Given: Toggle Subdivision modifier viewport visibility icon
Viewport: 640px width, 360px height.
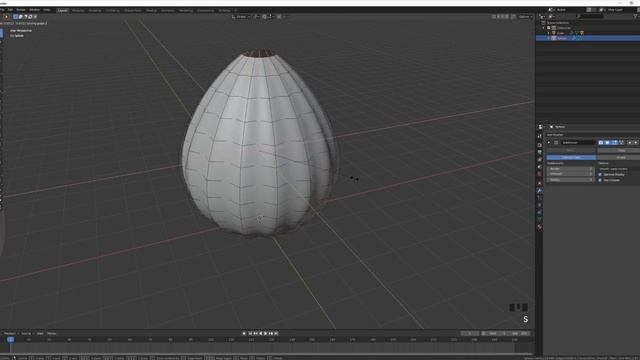Looking at the screenshot, I should coord(607,142).
